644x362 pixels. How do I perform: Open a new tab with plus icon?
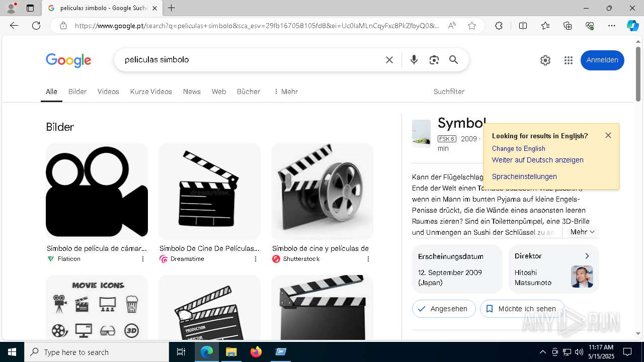coord(172,8)
